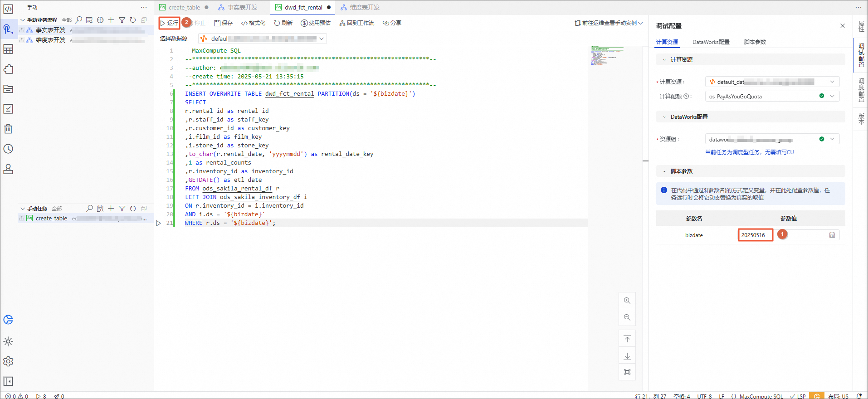
Task: Open the 资源组 dropdown
Action: (x=772, y=139)
